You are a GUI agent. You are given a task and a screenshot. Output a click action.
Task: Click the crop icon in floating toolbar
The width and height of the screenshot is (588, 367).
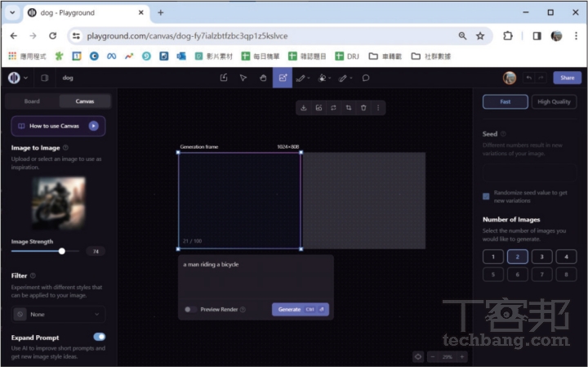coord(349,108)
